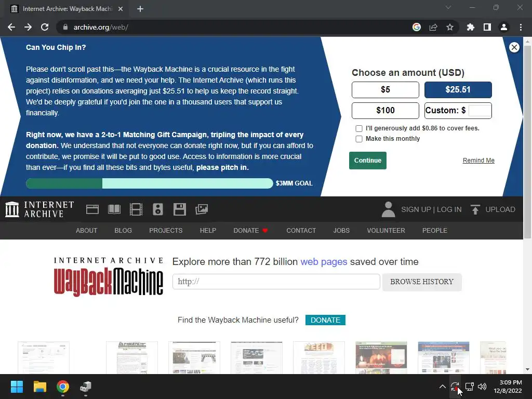Open the Audio speaker icon

[158, 209]
